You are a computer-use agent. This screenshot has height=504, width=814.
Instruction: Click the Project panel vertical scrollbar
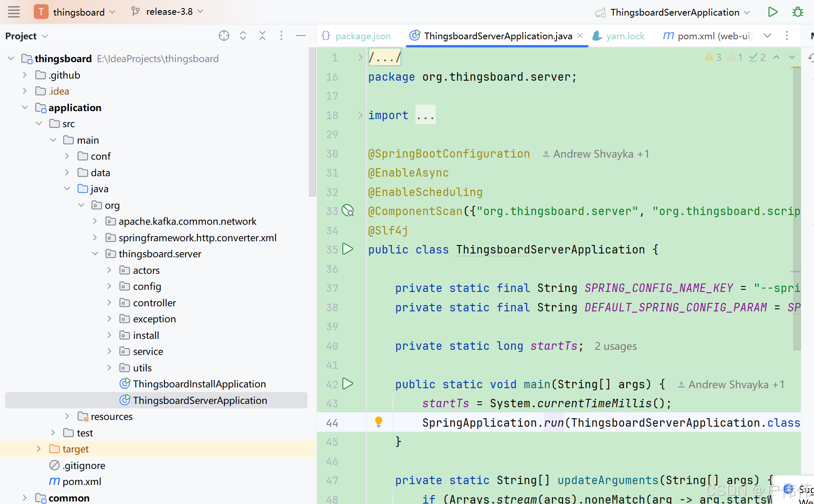(312, 123)
